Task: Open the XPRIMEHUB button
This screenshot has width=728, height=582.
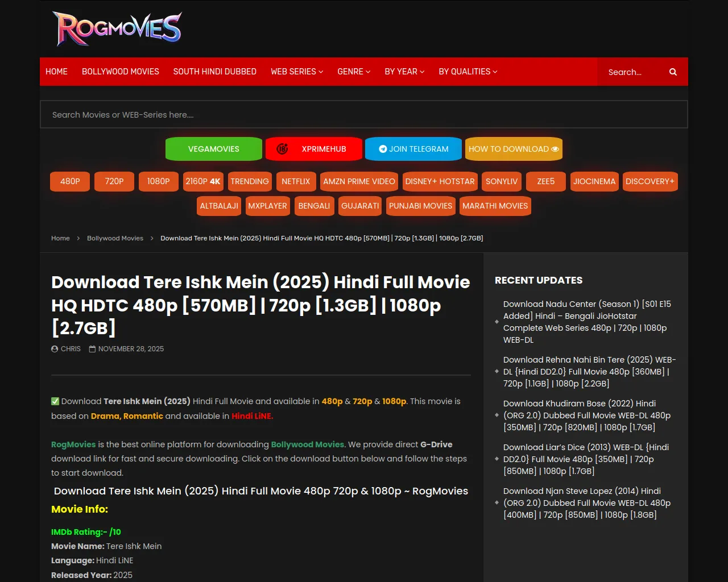Action: pyautogui.click(x=314, y=149)
